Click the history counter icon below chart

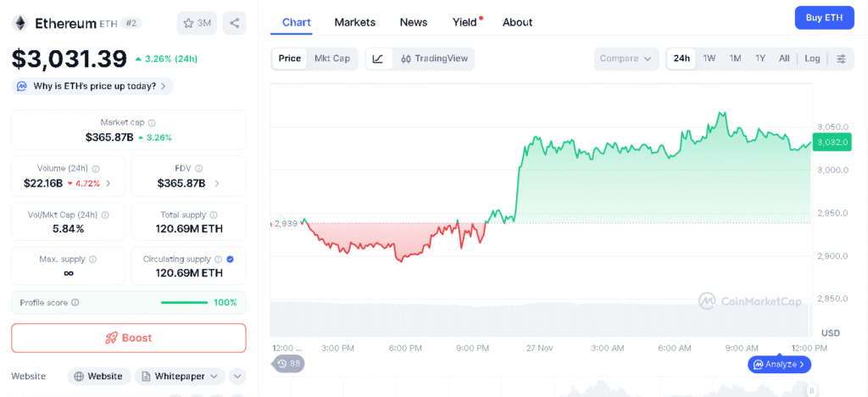(x=289, y=363)
